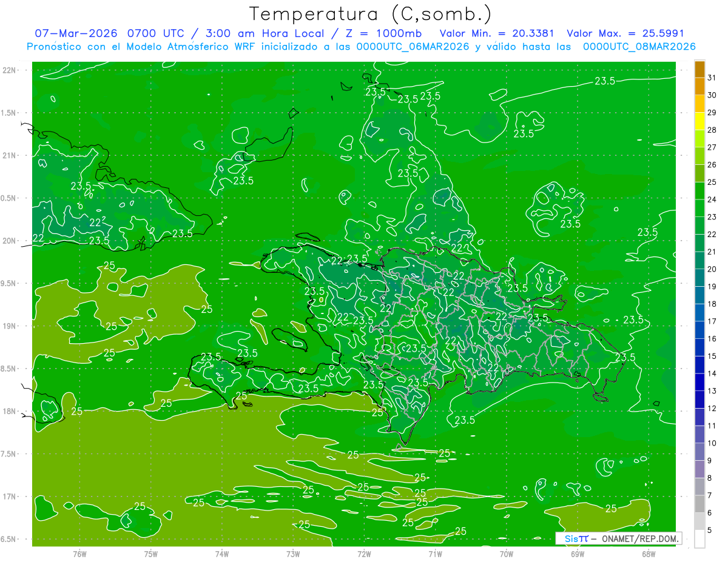Screen dimensions: 728x562
Task: Click the "19N" latitude axis label
Action: pos(10,326)
